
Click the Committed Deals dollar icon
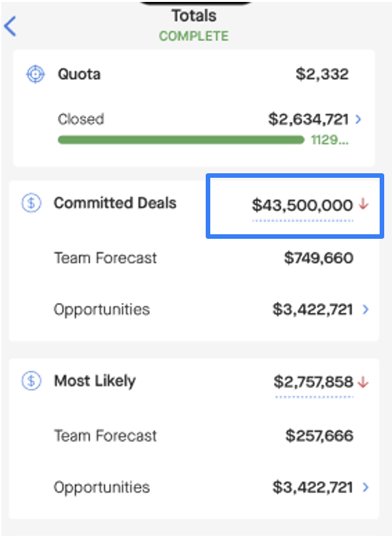tap(31, 203)
